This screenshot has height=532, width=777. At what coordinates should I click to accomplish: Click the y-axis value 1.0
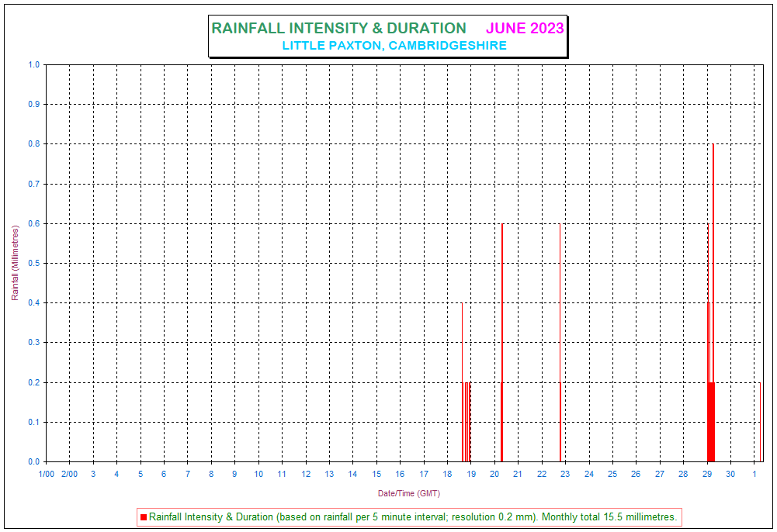tap(34, 65)
